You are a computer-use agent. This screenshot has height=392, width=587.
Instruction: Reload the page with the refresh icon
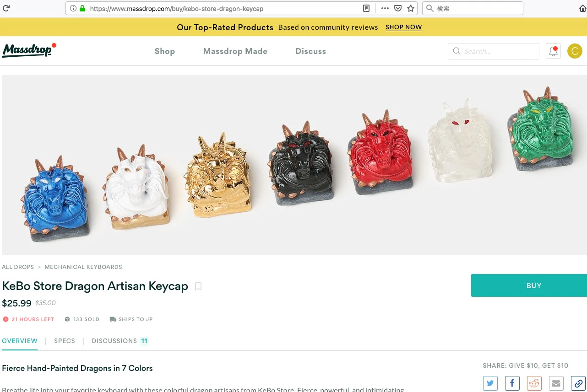[x=6, y=8]
